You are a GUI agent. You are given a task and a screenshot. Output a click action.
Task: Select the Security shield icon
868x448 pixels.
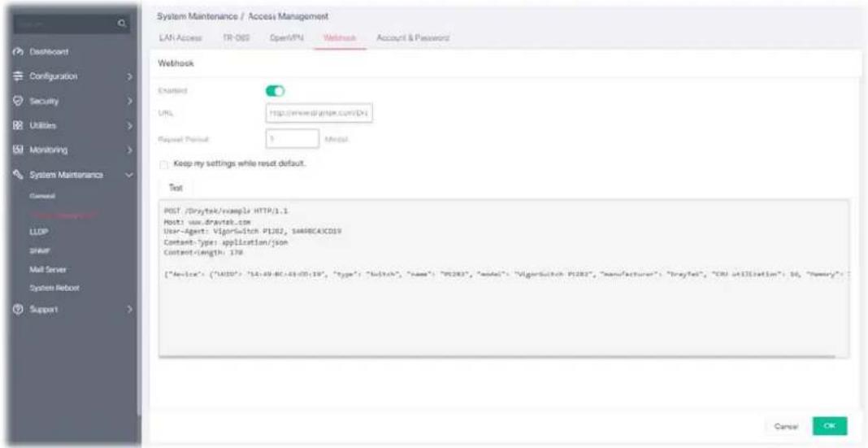point(16,102)
